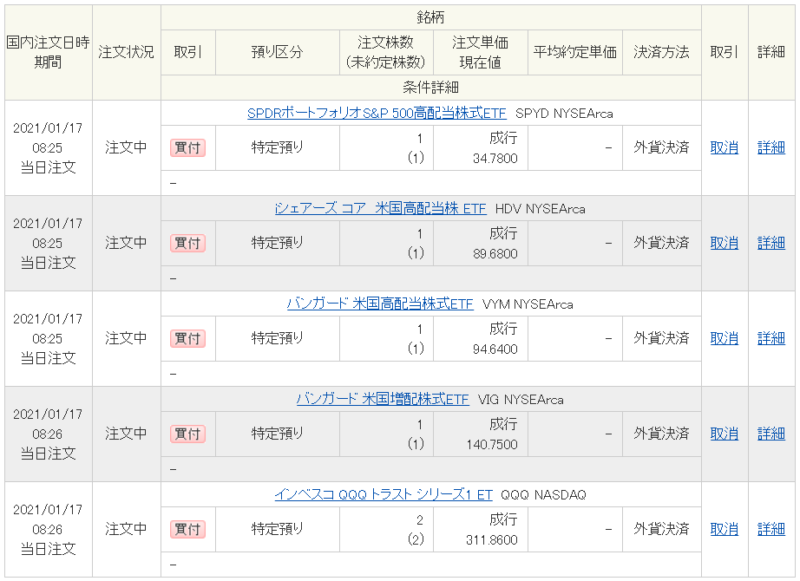Image resolution: width=800 pixels, height=581 pixels.
Task: Click the 買付 badge in QQQ row
Action: pos(188,529)
